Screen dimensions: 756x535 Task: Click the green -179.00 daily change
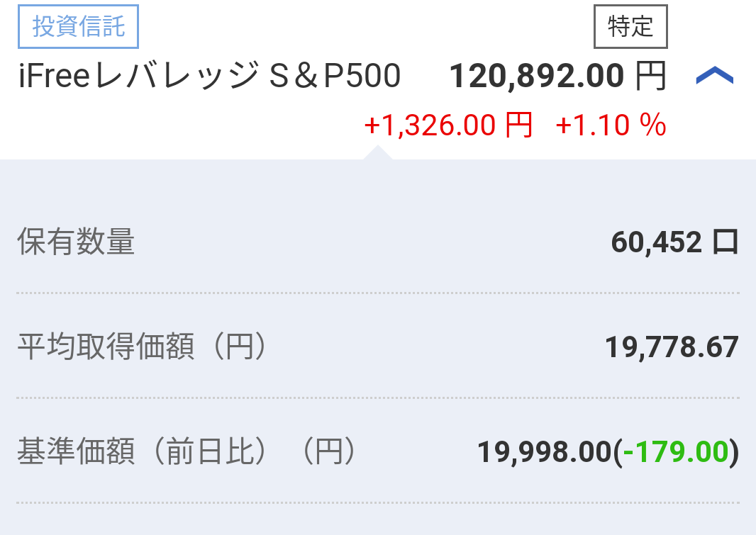[675, 452]
